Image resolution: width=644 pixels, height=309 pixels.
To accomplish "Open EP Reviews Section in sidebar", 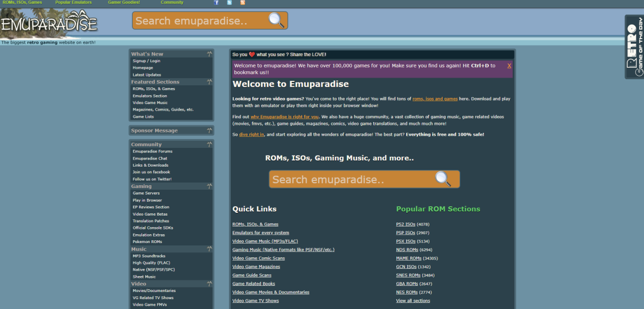I will (x=151, y=207).
